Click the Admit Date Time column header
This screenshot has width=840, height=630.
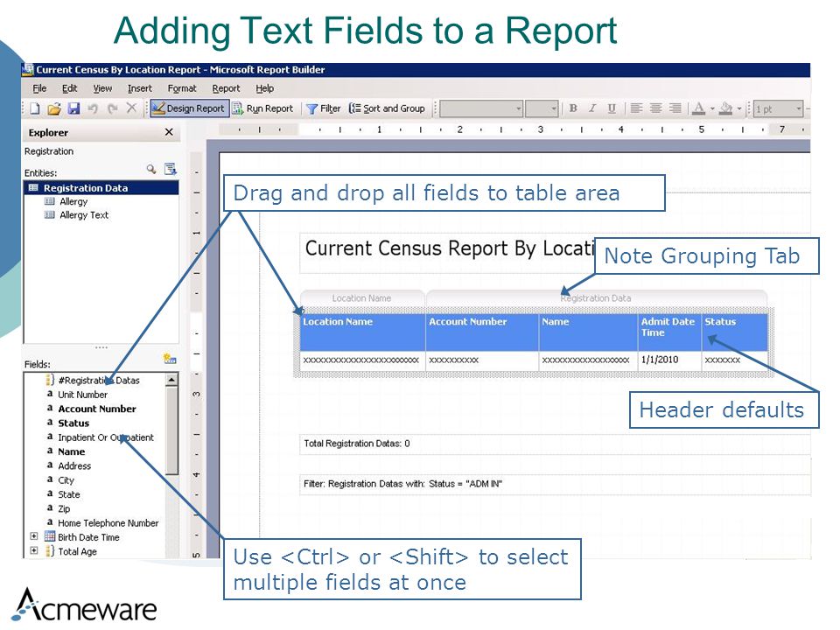click(x=669, y=332)
